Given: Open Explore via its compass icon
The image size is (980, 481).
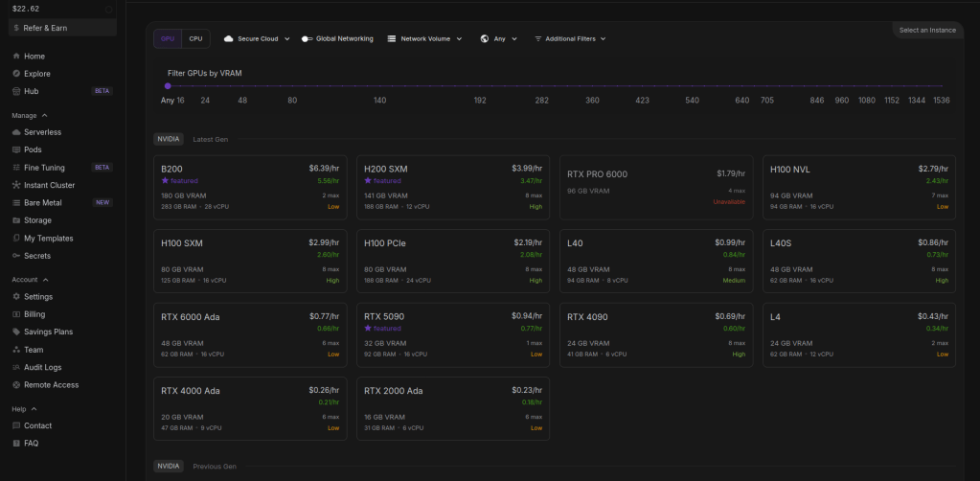Looking at the screenshot, I should [16, 74].
